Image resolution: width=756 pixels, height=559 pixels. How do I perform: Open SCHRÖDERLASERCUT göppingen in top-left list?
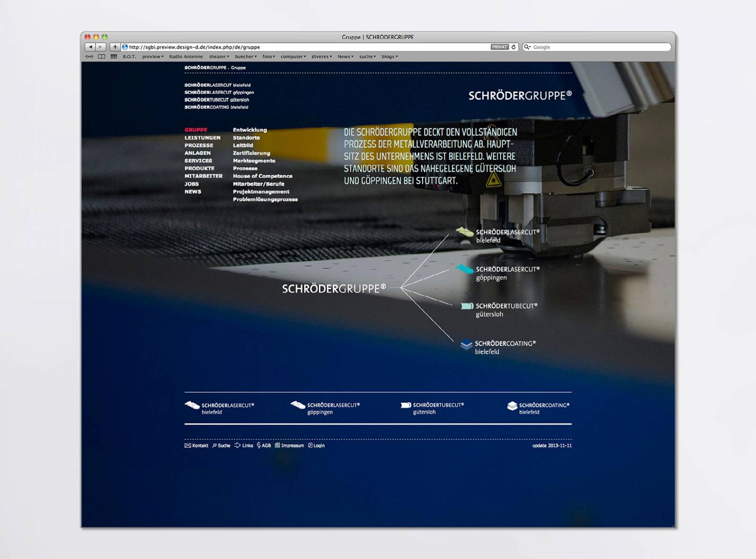[219, 93]
